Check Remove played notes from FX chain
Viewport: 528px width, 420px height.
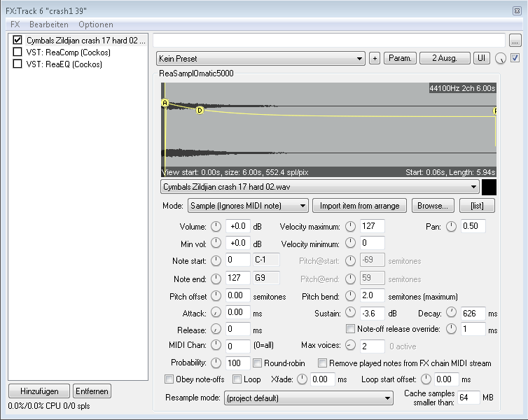click(322, 363)
